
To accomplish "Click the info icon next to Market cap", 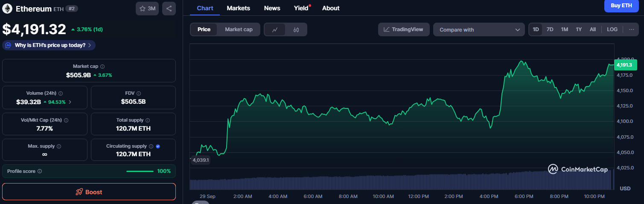I will (x=102, y=67).
